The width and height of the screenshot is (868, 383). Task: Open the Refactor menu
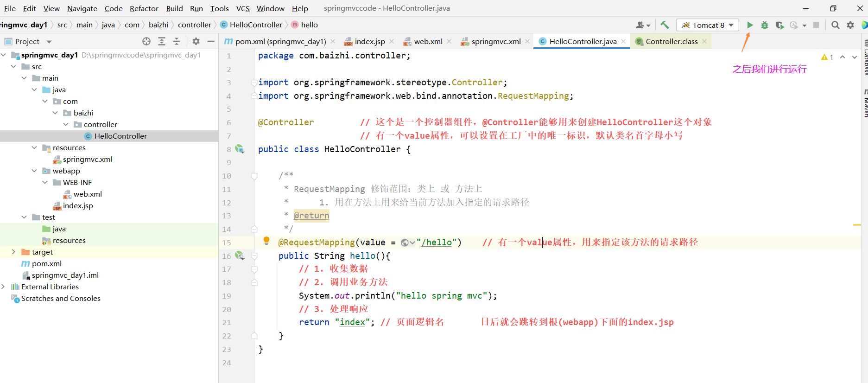pyautogui.click(x=144, y=8)
